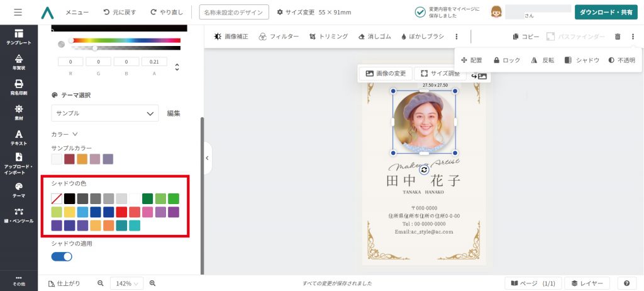Toggle the シャドウの適用 switch

pos(62,256)
